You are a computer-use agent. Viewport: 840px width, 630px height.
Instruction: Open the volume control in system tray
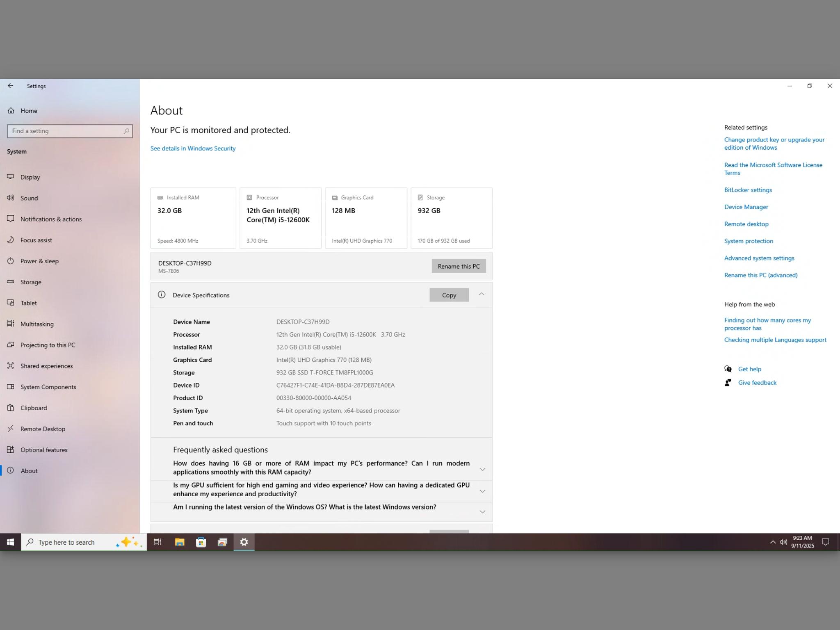[x=783, y=542]
